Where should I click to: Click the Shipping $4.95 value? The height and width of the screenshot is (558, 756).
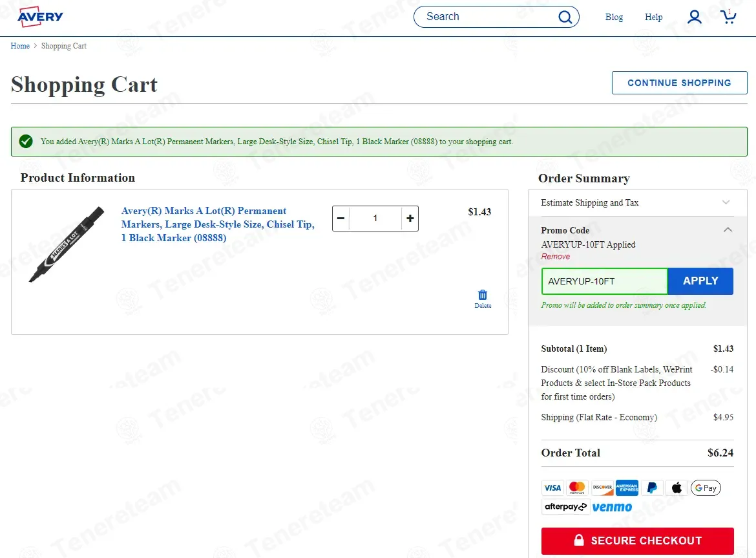coord(723,417)
